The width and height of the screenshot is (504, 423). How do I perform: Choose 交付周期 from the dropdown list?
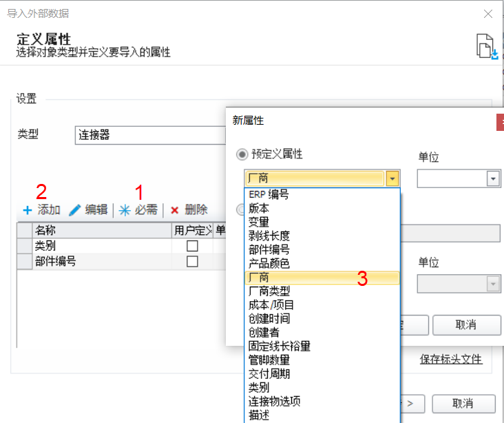(322, 374)
